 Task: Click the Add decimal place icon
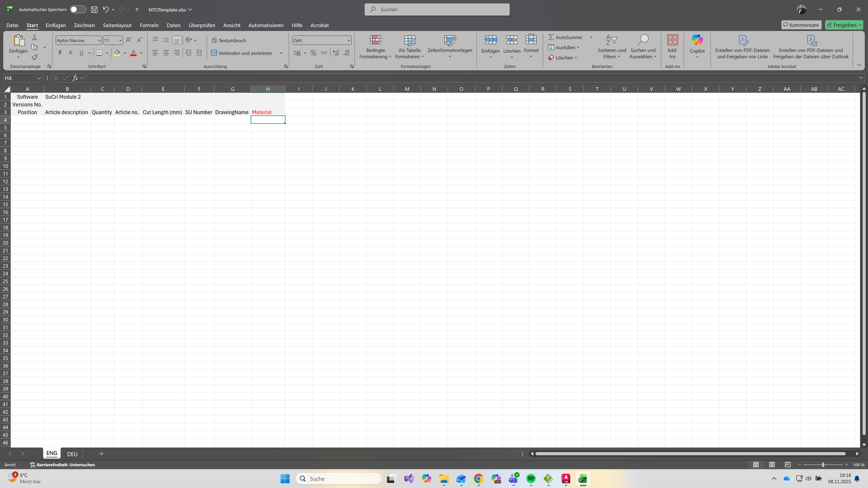pos(336,53)
